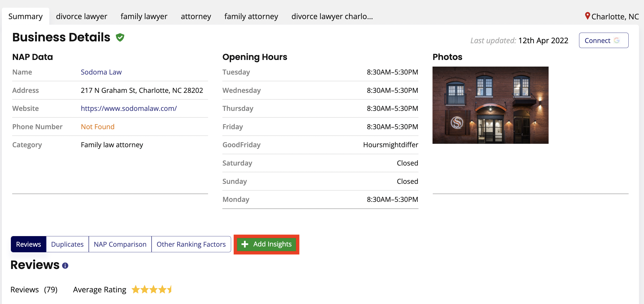
Task: Click the Last updated date 12th Apr 2022
Action: [x=543, y=41]
